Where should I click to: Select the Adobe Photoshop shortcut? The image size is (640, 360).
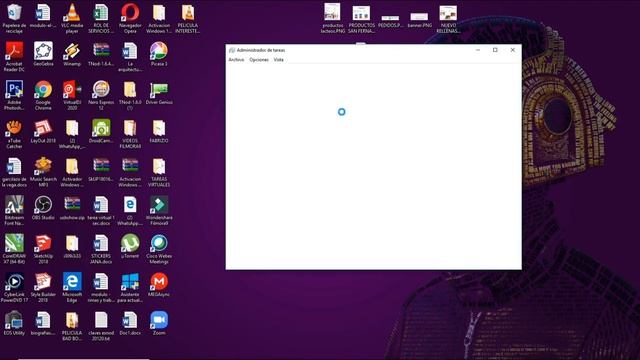pos(14,96)
